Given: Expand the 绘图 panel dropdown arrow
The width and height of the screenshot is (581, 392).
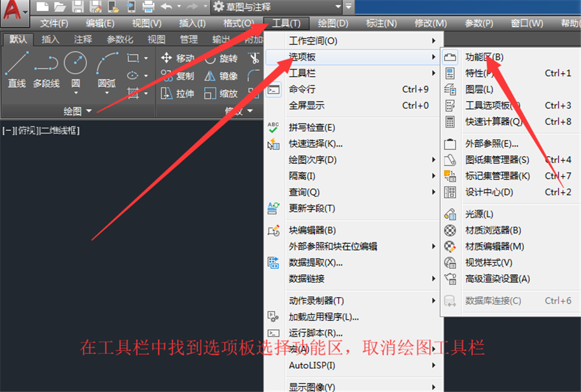Looking at the screenshot, I should [89, 111].
